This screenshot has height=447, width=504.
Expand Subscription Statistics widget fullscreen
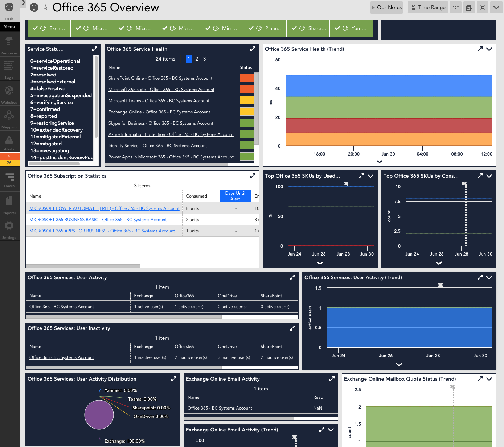pos(253,176)
